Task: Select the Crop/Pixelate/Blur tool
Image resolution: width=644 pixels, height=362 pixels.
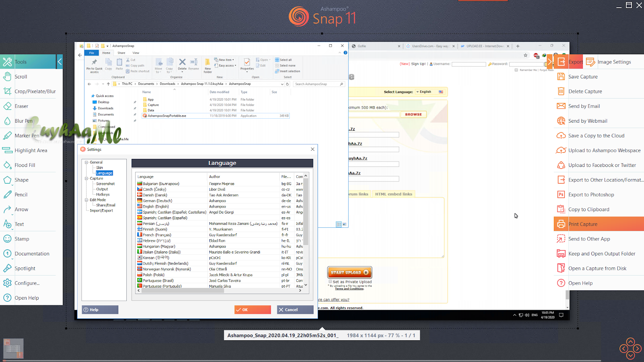Action: click(x=31, y=91)
